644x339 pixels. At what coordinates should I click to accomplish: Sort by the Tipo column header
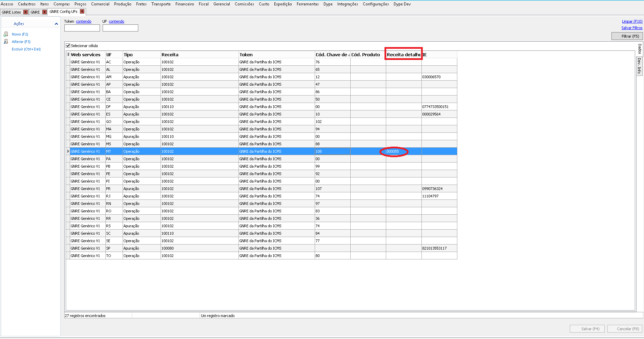point(142,55)
